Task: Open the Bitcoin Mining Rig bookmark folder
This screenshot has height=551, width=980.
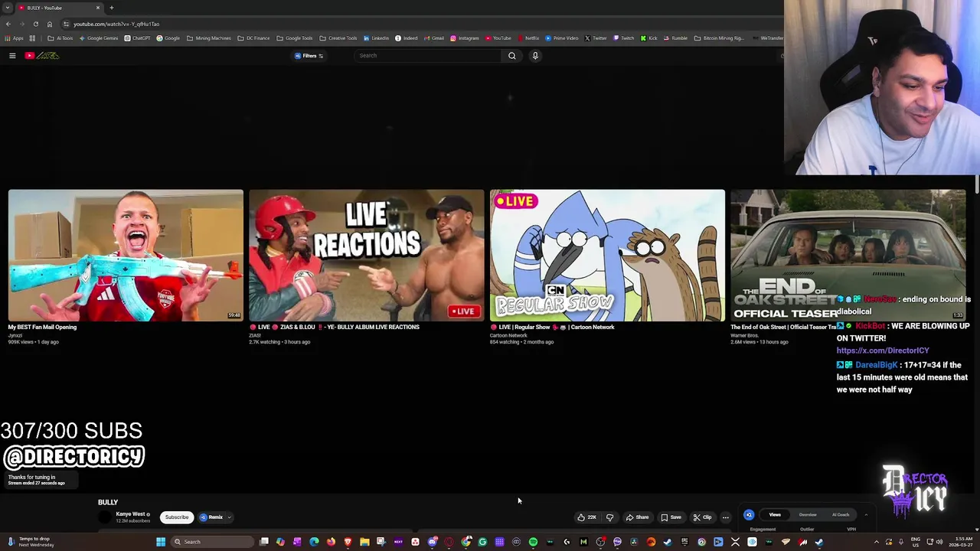Action: pyautogui.click(x=719, y=38)
